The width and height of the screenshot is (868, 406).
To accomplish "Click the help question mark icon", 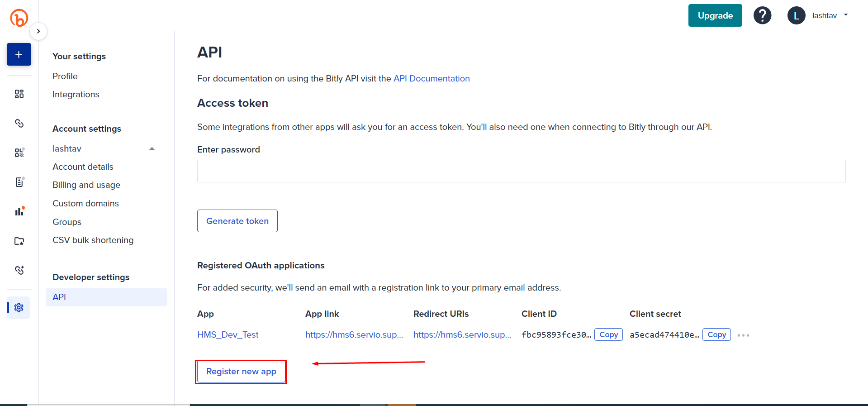I will click(x=762, y=15).
